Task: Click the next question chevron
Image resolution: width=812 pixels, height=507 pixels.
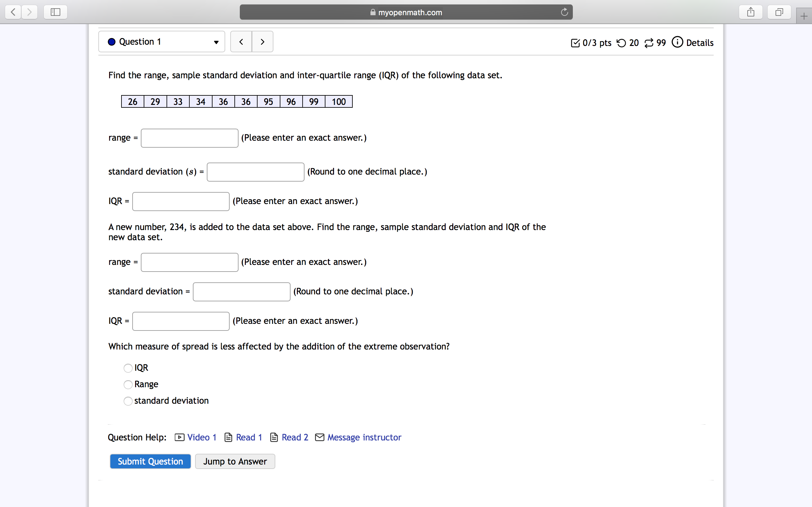Action: click(x=262, y=42)
